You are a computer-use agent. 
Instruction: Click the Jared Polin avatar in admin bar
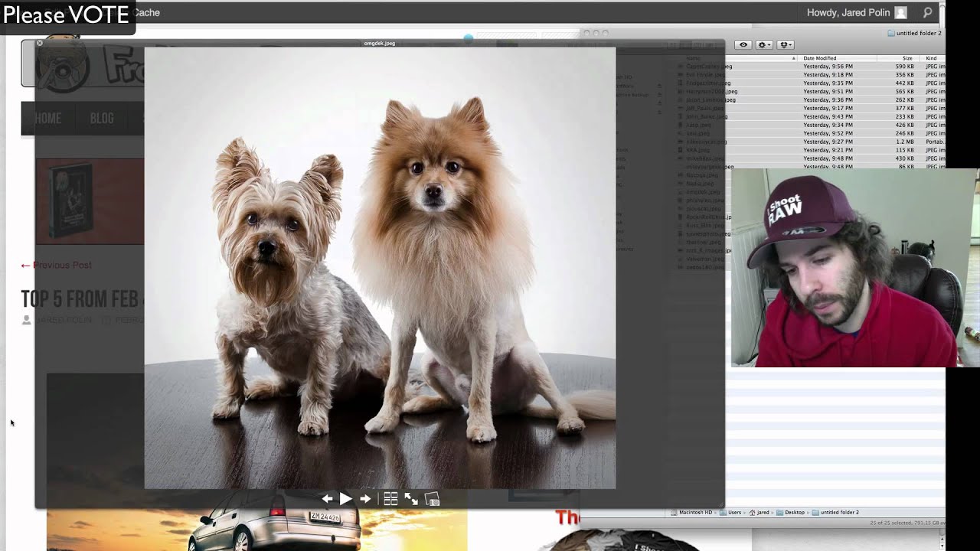coord(901,13)
